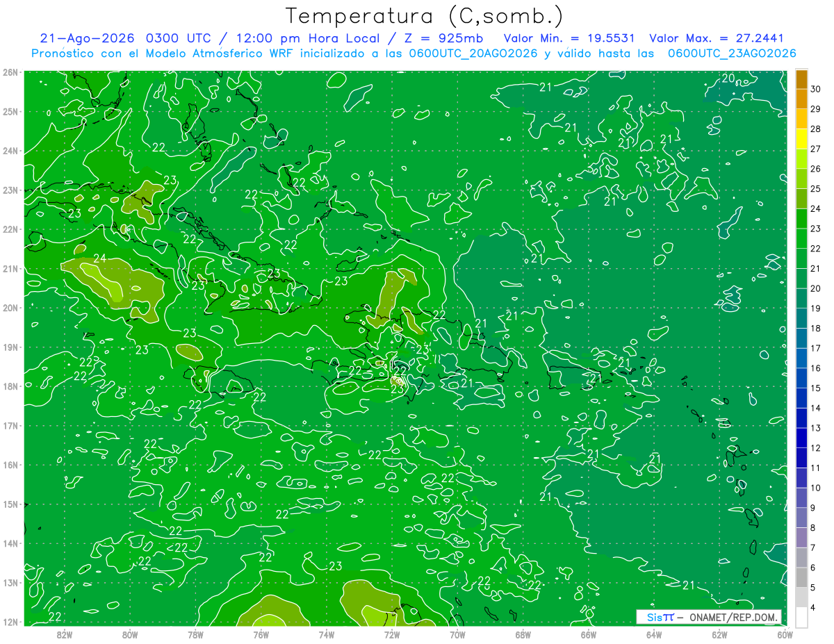Click the "21N" latitude axis label
Viewport: 834px width, 644px height.
point(11,268)
